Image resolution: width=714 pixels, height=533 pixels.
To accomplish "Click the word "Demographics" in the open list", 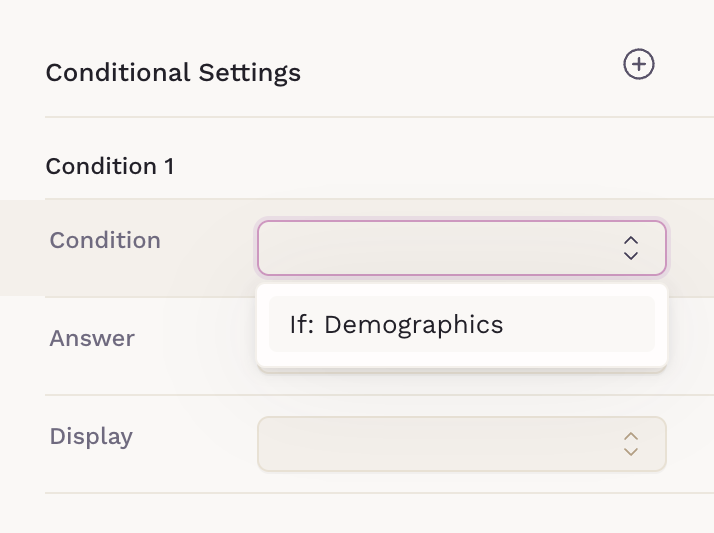I will 413,324.
